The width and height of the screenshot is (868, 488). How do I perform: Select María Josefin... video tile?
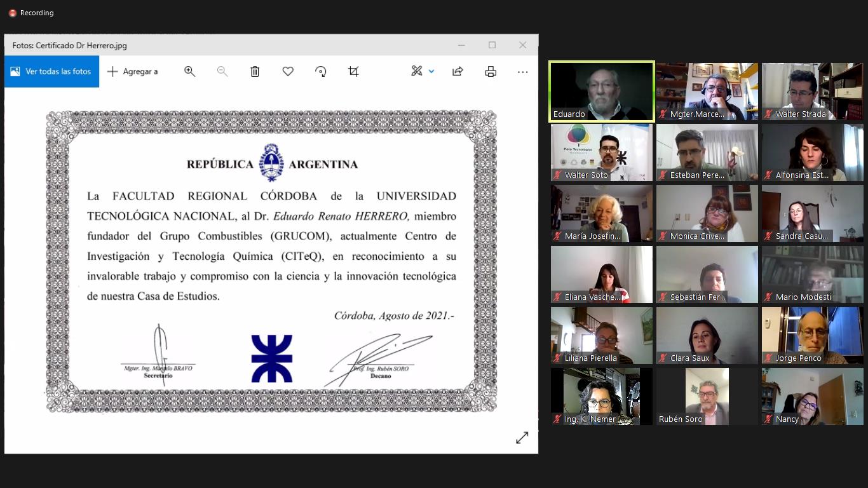click(x=602, y=213)
